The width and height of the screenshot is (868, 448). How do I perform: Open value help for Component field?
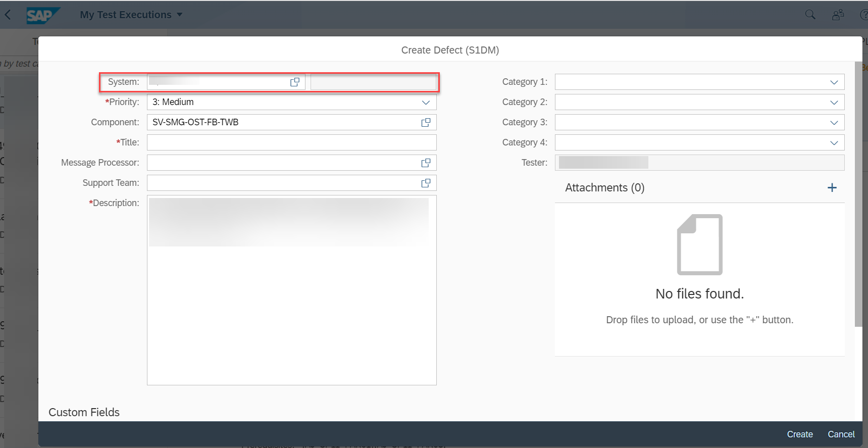(426, 122)
